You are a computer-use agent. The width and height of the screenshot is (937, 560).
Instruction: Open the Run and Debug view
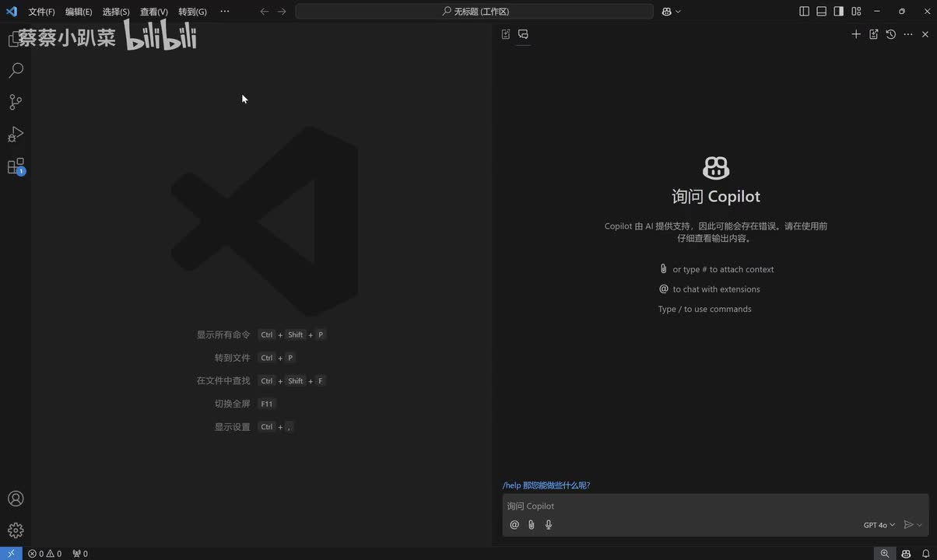pyautogui.click(x=16, y=135)
